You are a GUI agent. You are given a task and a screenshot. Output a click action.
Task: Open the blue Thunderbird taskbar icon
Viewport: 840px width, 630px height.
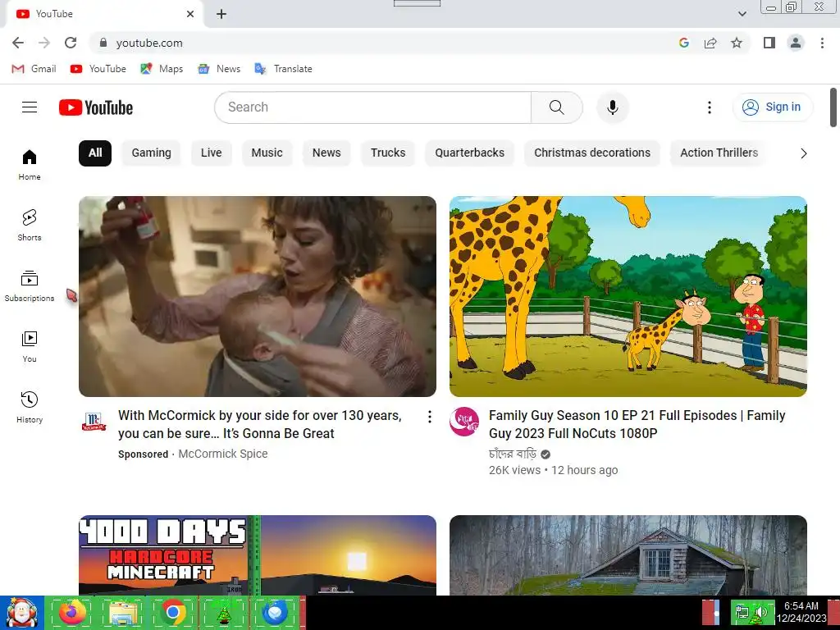coord(275,612)
